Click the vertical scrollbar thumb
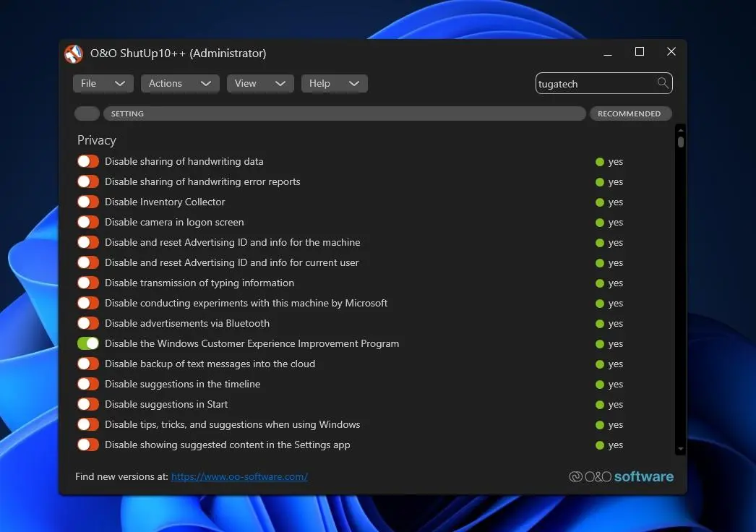Screen dimensions: 756x532 pos(681,142)
